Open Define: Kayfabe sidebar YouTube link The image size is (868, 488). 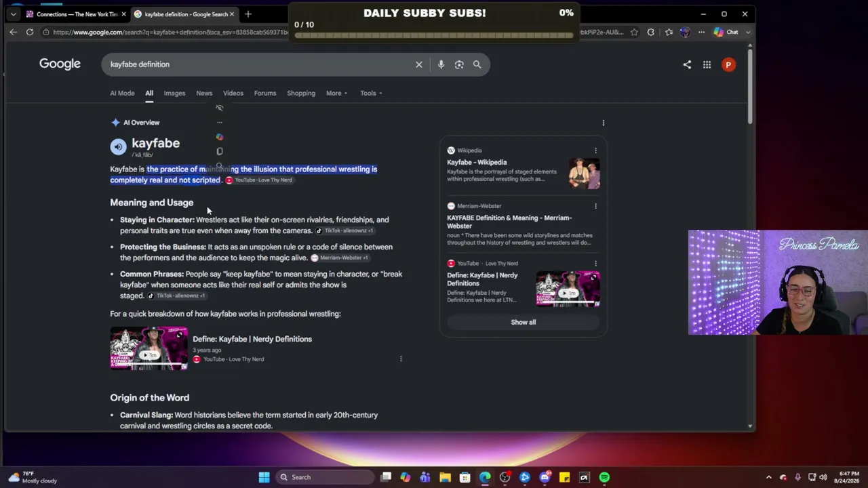click(482, 279)
